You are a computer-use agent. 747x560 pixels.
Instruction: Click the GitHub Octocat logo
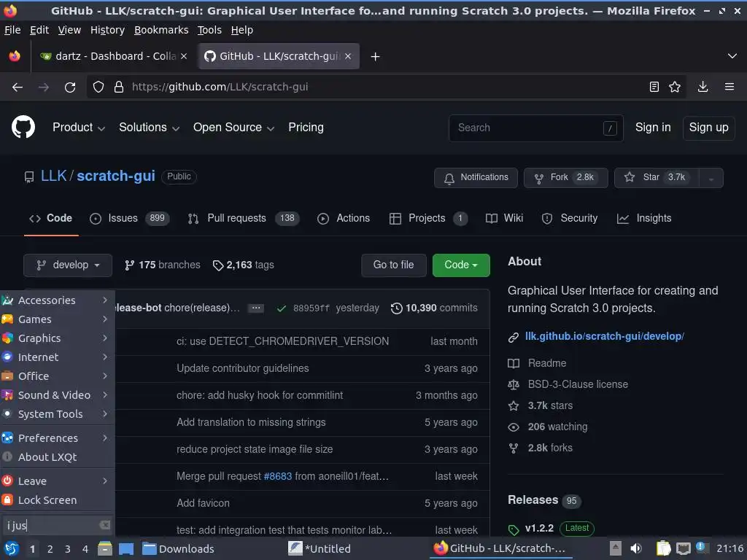[23, 127]
